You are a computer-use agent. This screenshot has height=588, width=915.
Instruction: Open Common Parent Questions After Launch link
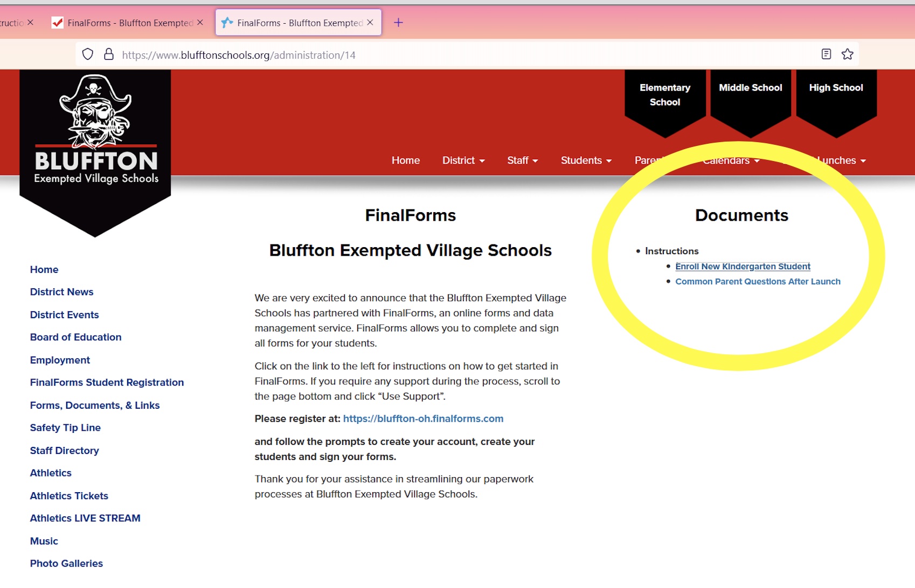758,282
